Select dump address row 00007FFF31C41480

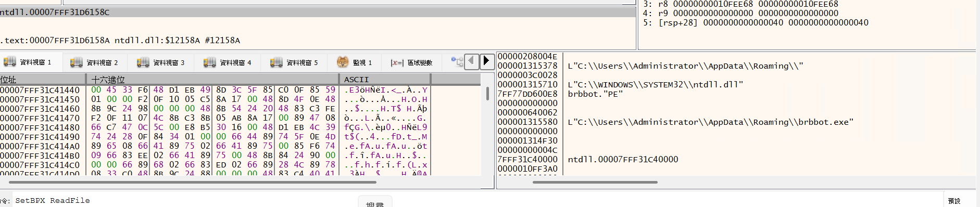[40, 127]
